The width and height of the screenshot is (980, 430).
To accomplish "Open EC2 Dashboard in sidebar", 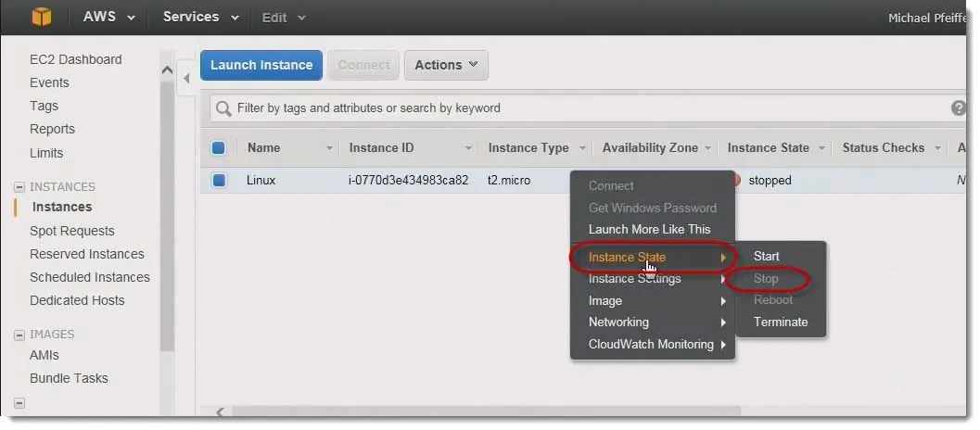I will (x=76, y=59).
